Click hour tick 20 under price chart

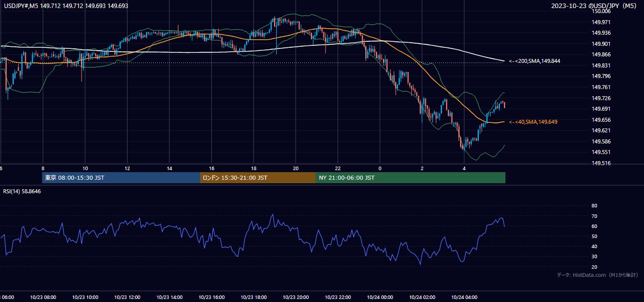[296, 169]
